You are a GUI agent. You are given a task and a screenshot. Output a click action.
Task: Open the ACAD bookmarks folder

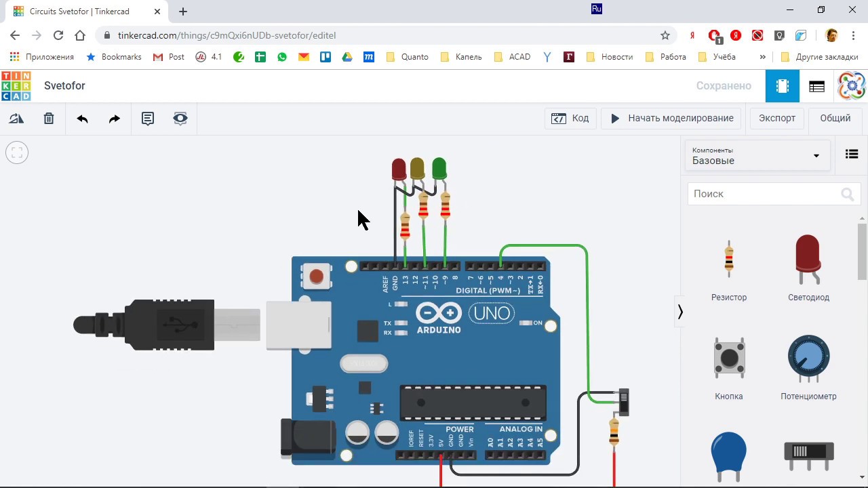point(513,57)
